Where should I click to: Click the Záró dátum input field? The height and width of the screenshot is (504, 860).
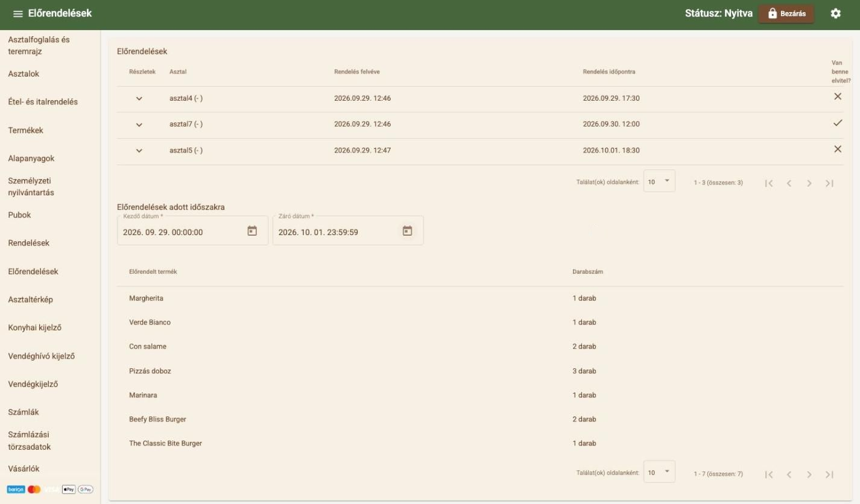348,231
